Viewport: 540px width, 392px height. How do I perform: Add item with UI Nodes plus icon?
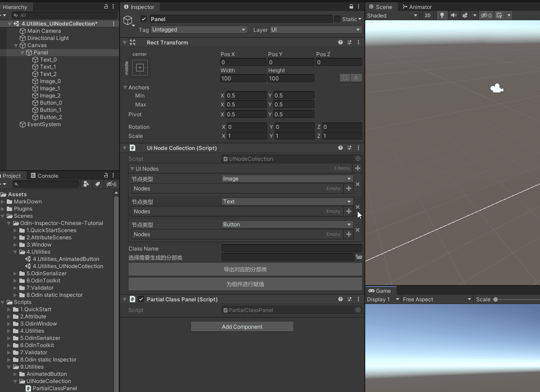[358, 168]
